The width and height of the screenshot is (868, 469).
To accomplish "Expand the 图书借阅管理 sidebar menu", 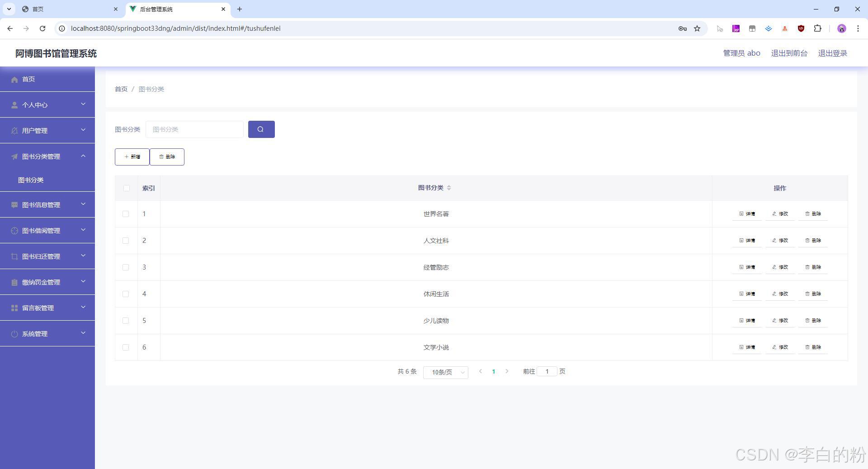I will click(x=47, y=231).
